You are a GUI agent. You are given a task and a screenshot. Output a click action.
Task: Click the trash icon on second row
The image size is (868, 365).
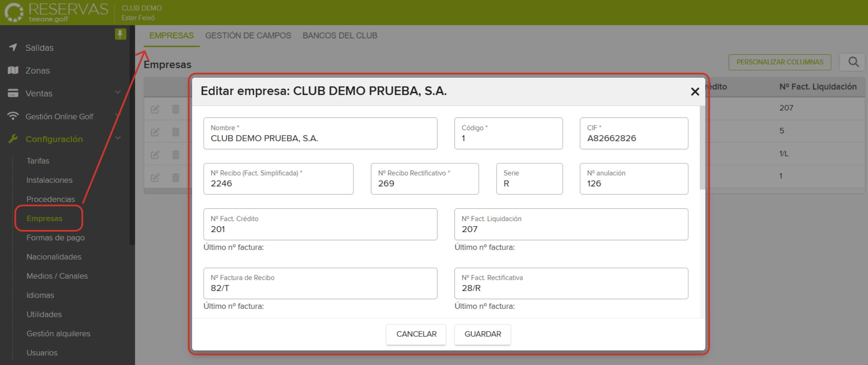[x=175, y=132]
